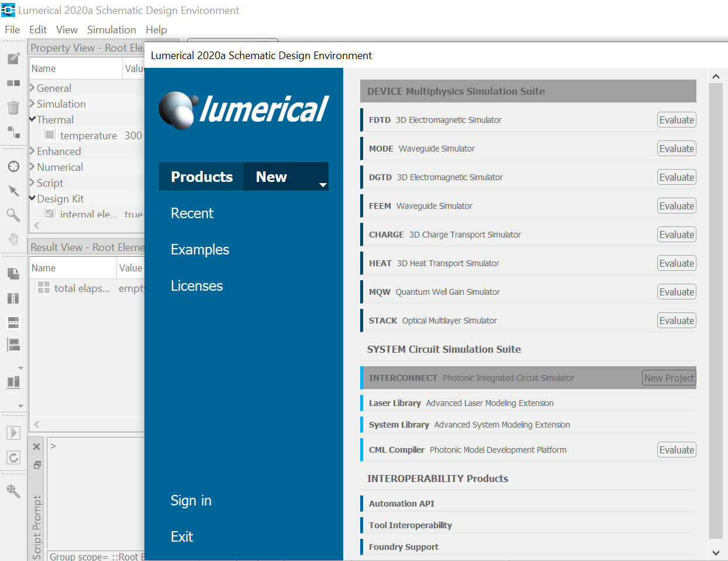Collapse the Thermal property group
The image size is (728, 561).
32,119
